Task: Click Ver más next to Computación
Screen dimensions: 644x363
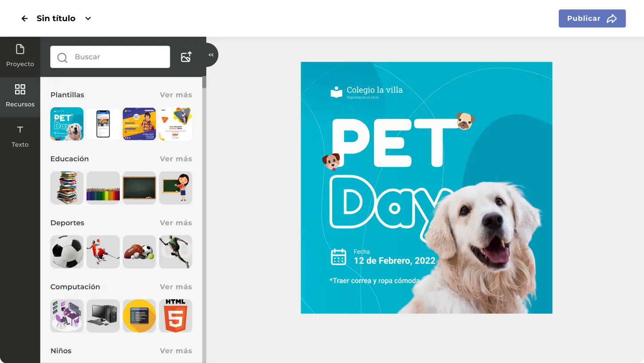Action: [176, 287]
